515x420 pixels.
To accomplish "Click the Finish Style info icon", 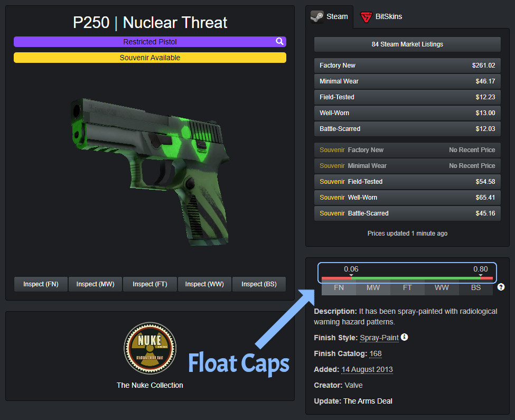I will pyautogui.click(x=405, y=337).
